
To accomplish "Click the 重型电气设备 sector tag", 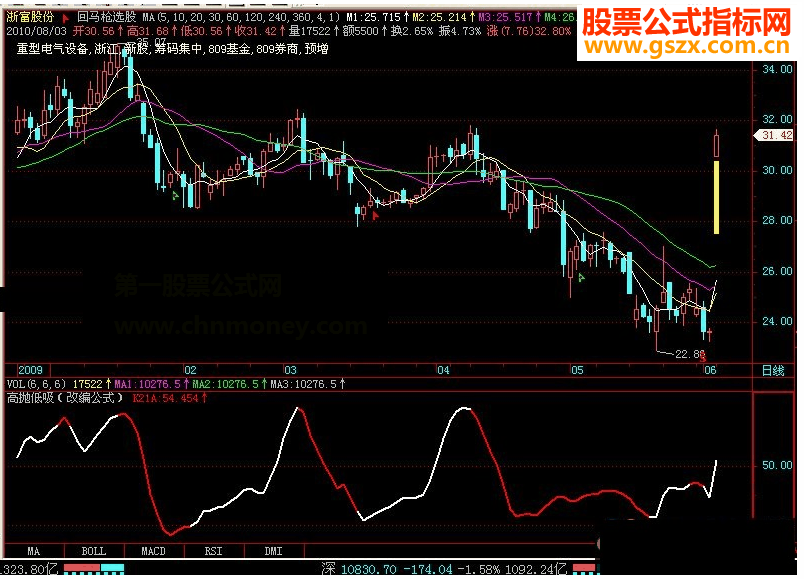I will [x=52, y=49].
